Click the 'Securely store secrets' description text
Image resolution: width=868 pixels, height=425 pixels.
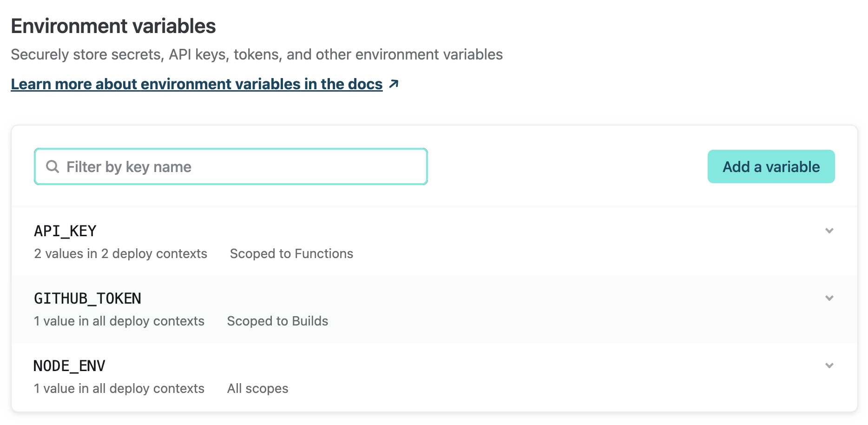coord(256,55)
